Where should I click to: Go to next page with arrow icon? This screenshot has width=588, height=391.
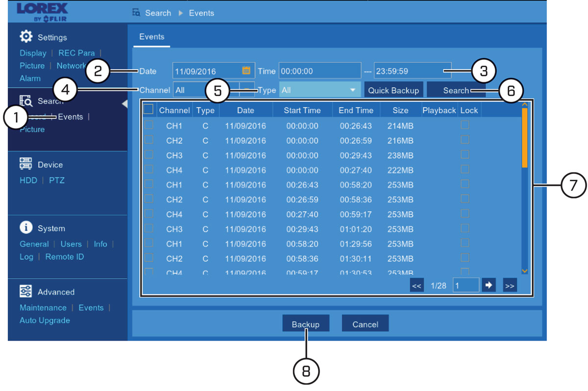(489, 285)
